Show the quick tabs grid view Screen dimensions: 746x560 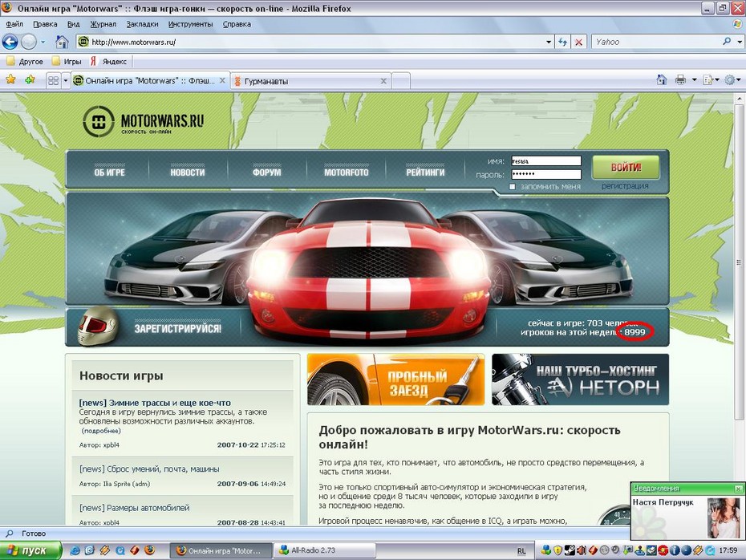click(53, 81)
